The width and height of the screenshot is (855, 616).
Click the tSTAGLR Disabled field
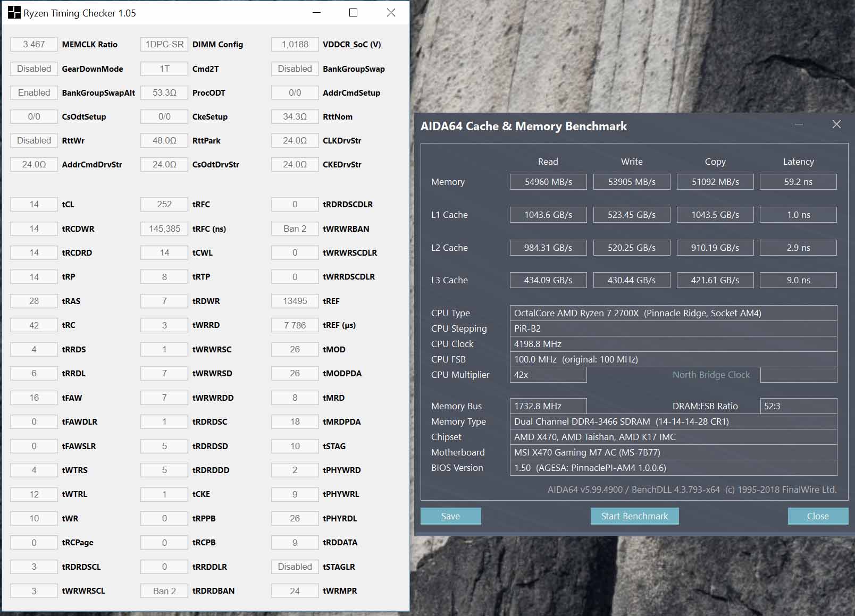tap(295, 567)
